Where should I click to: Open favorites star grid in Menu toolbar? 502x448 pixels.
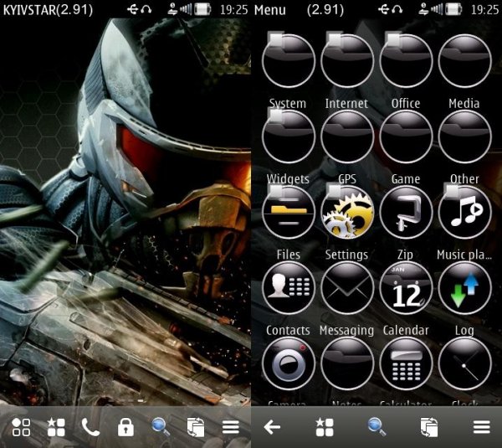[x=325, y=427]
